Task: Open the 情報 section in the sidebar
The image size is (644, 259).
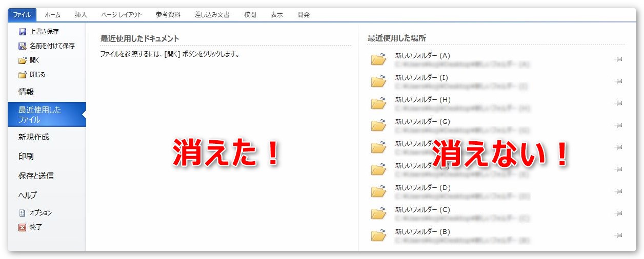Action: click(x=27, y=92)
